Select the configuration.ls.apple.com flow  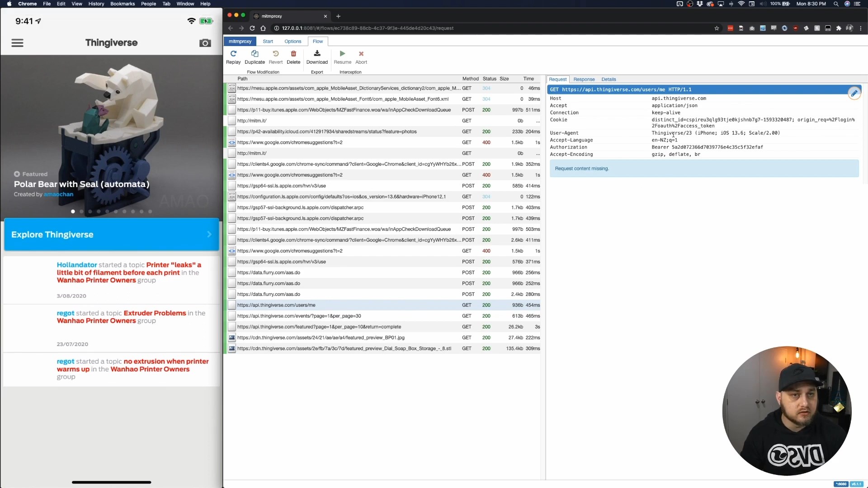[x=382, y=197]
